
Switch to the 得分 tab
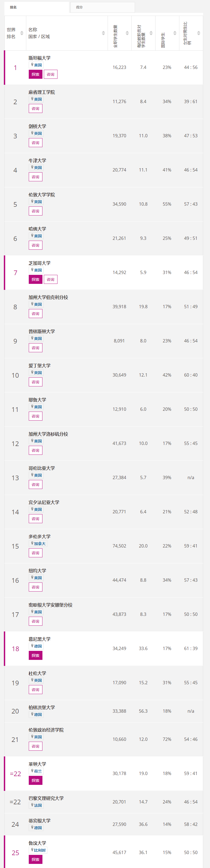[x=102, y=7]
